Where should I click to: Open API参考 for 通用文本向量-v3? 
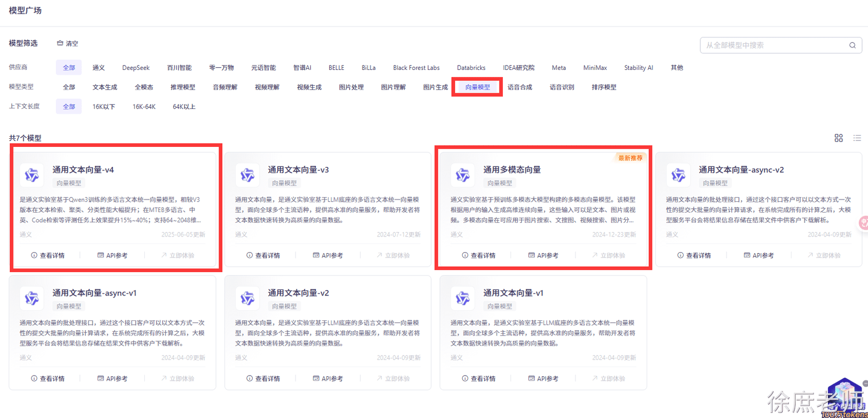tap(328, 255)
